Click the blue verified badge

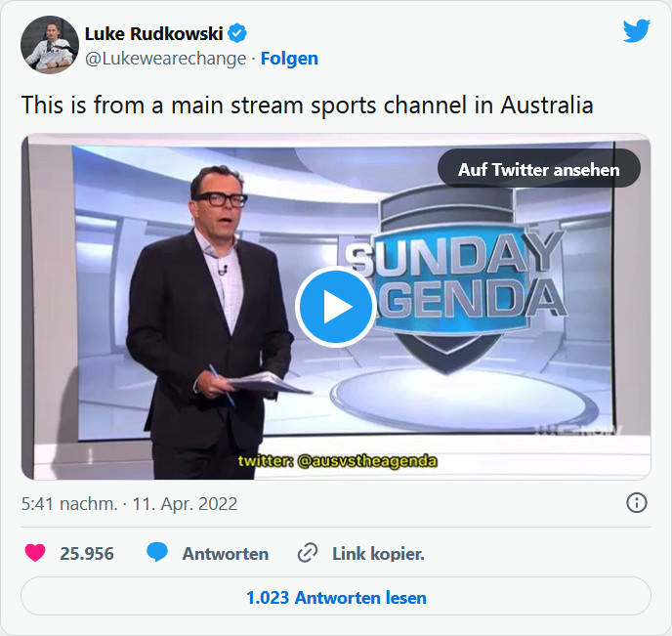tap(237, 33)
